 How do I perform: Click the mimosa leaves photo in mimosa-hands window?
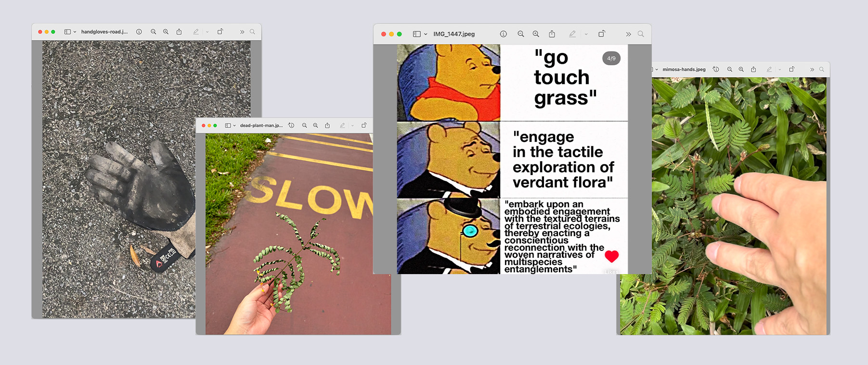[723, 207]
